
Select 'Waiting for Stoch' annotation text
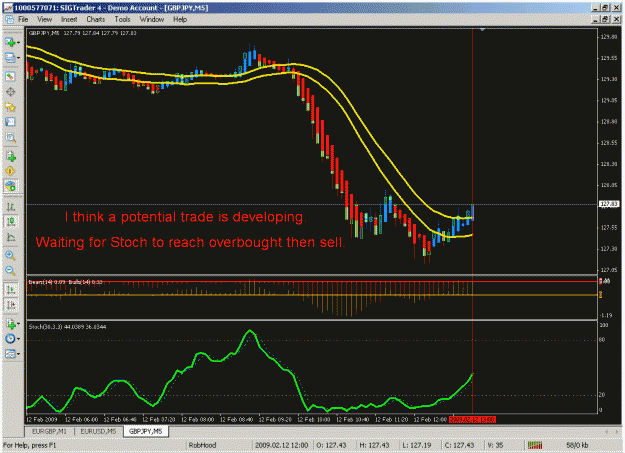click(x=190, y=242)
